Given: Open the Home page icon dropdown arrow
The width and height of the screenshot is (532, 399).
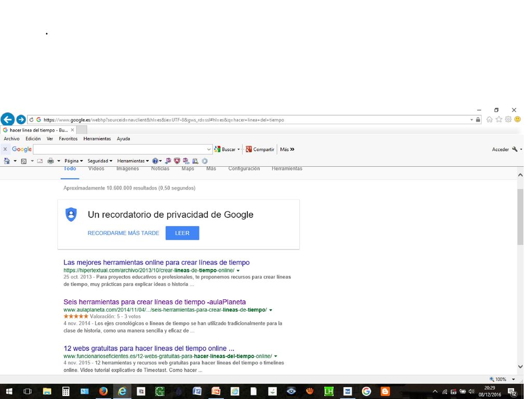Looking at the screenshot, I should (15, 161).
